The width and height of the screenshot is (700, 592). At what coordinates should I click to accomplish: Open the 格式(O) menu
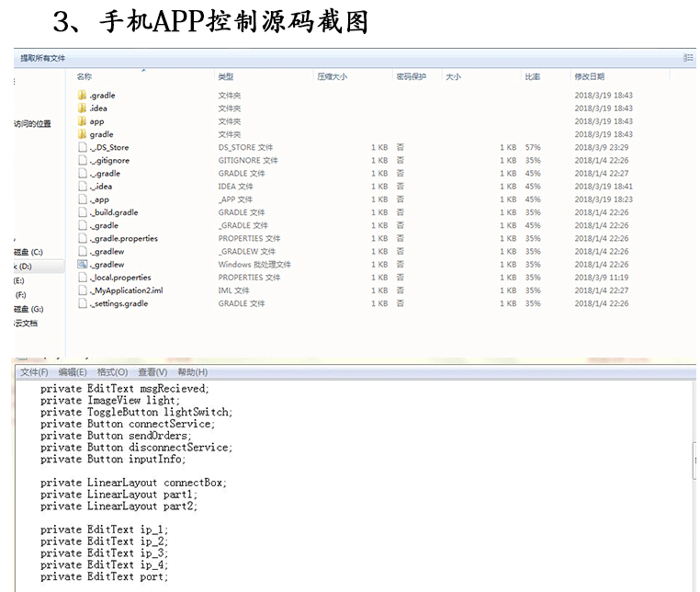point(112,372)
